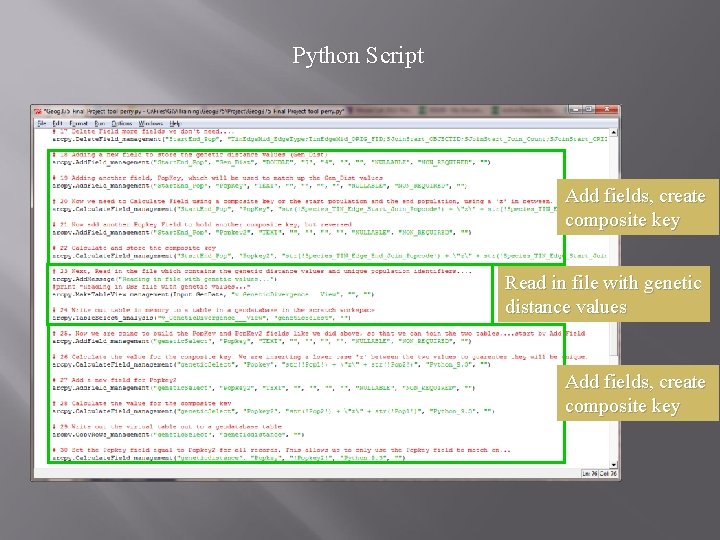Viewport: 720px width, 540px height.
Task: Click the scrollbar up arrow
Action: tap(613, 132)
